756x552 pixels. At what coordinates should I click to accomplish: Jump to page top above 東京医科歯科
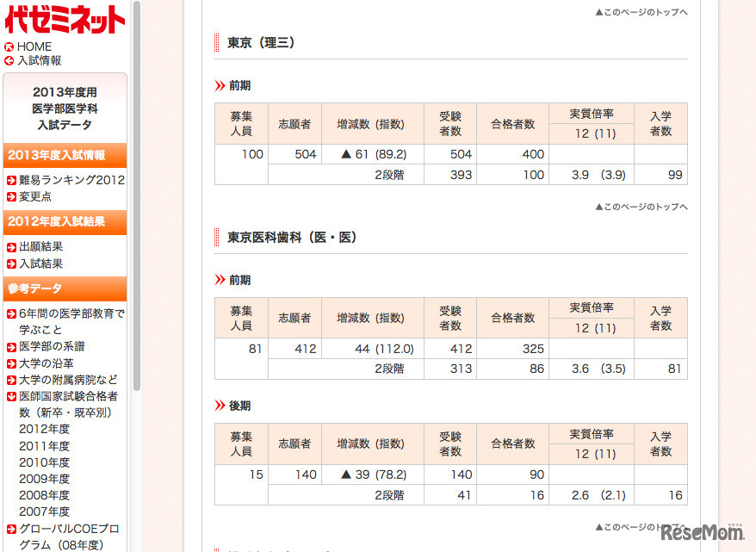(641, 207)
